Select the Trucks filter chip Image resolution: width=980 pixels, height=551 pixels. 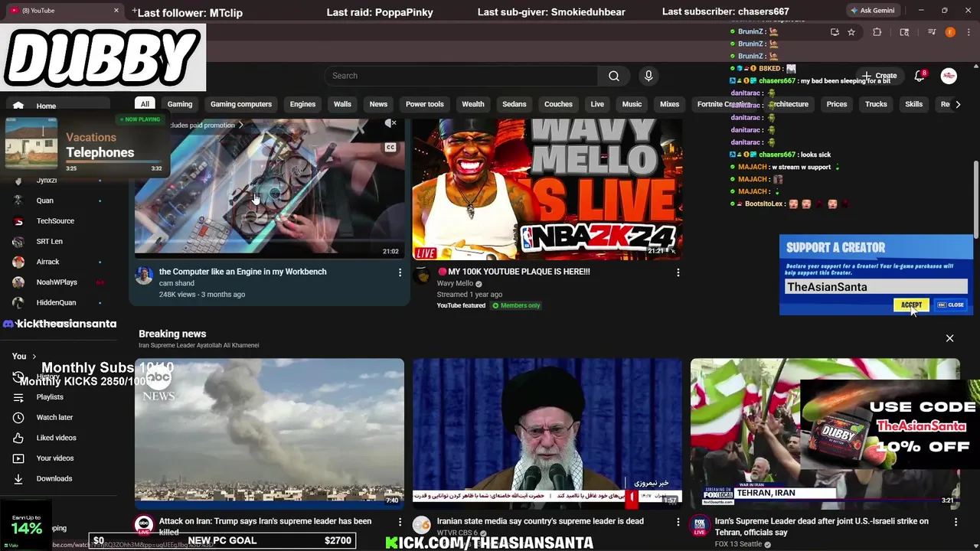876,104
